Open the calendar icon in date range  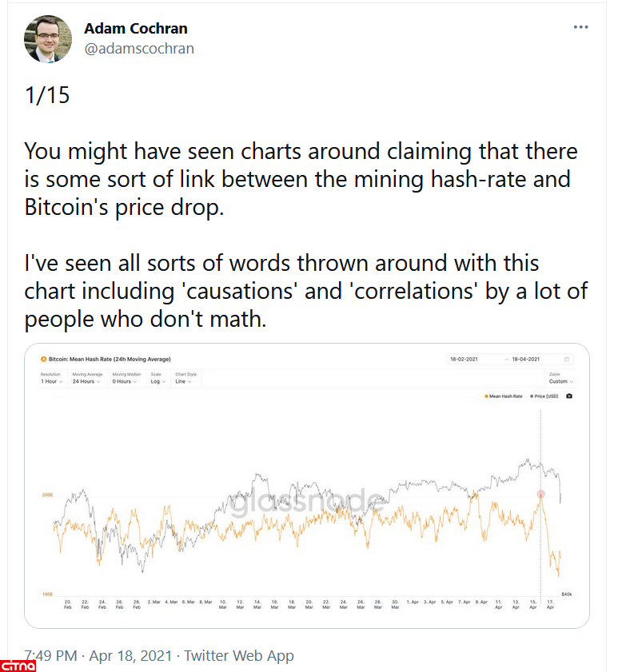click(567, 360)
